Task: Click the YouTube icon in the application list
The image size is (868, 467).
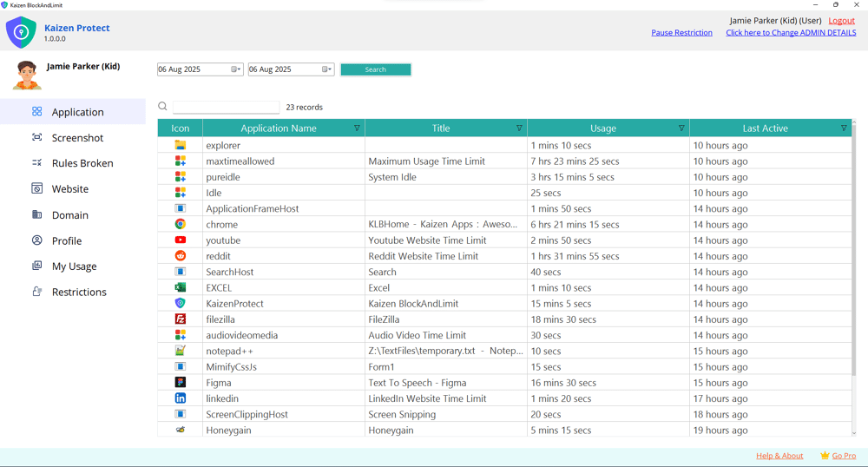Action: tap(180, 240)
